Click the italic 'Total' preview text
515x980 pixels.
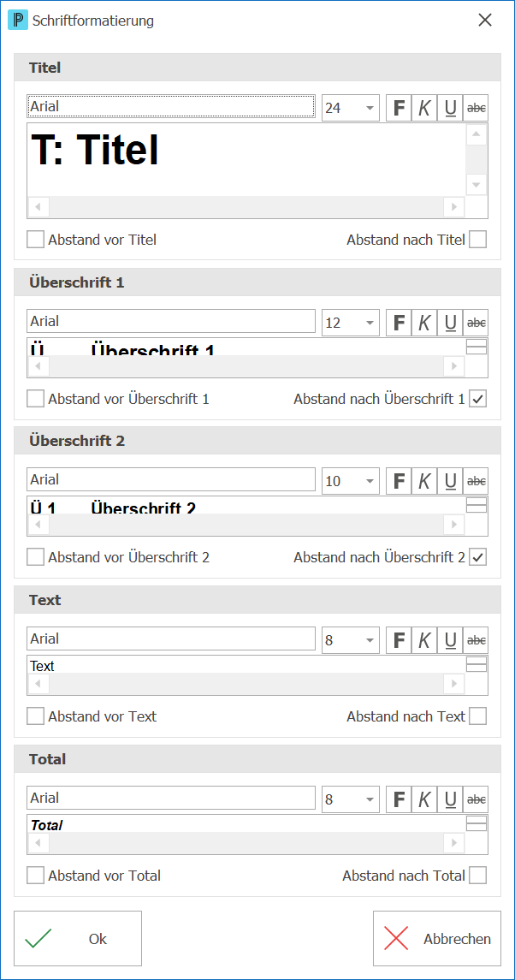pos(46,825)
